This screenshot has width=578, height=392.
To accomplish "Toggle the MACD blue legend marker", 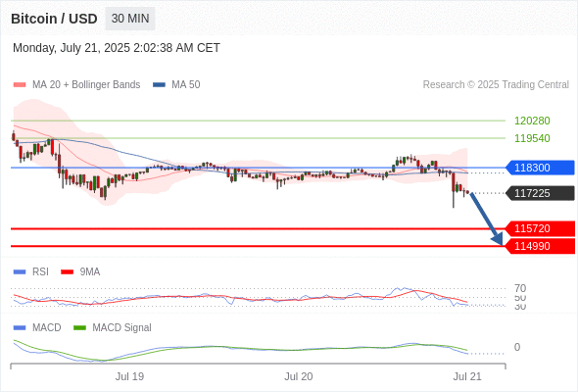I will click(20, 328).
